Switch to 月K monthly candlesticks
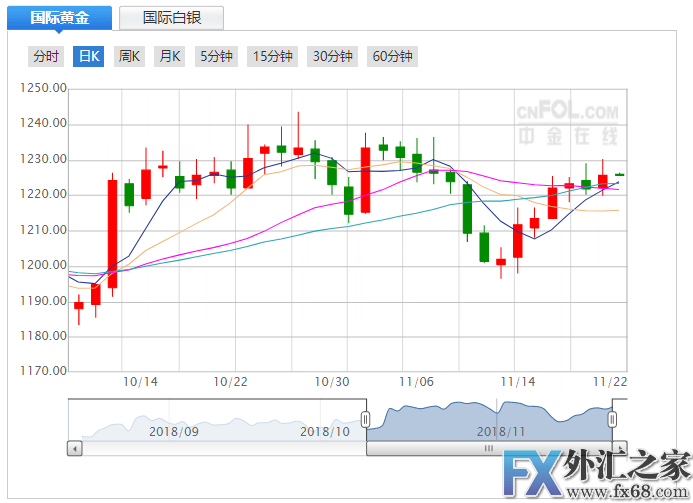693x503 pixels. click(169, 56)
